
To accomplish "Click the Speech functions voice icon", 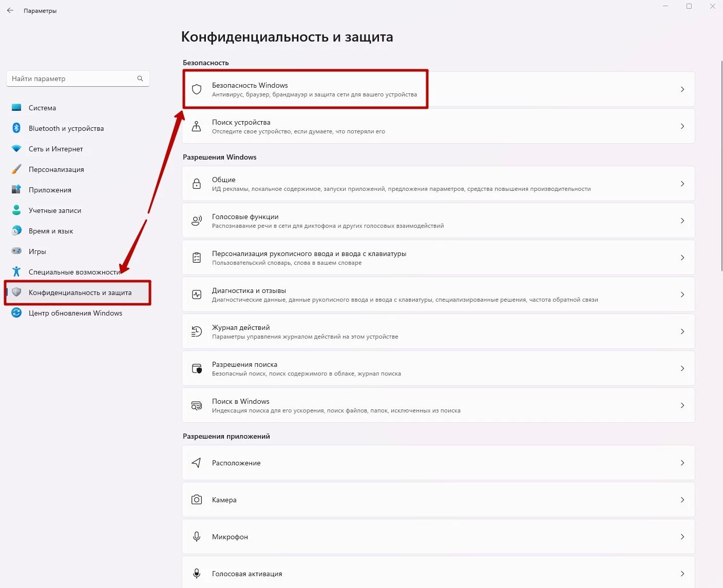I will [x=197, y=221].
